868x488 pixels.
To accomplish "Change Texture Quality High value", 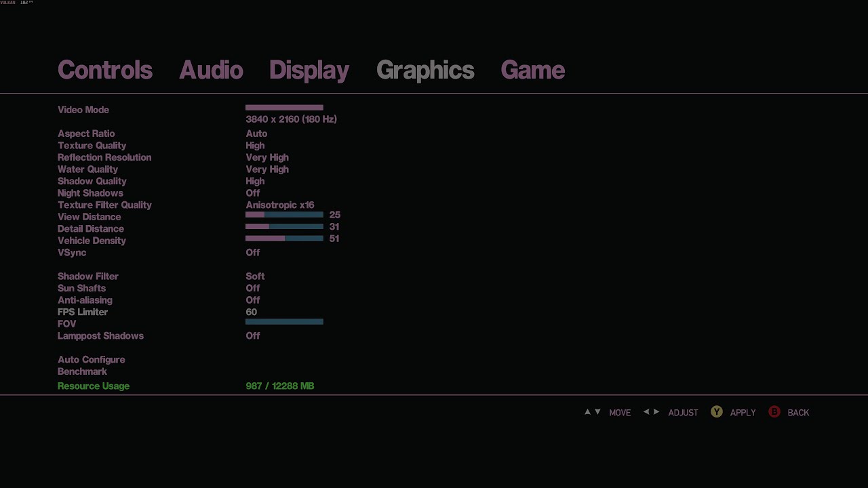I will click(x=255, y=146).
